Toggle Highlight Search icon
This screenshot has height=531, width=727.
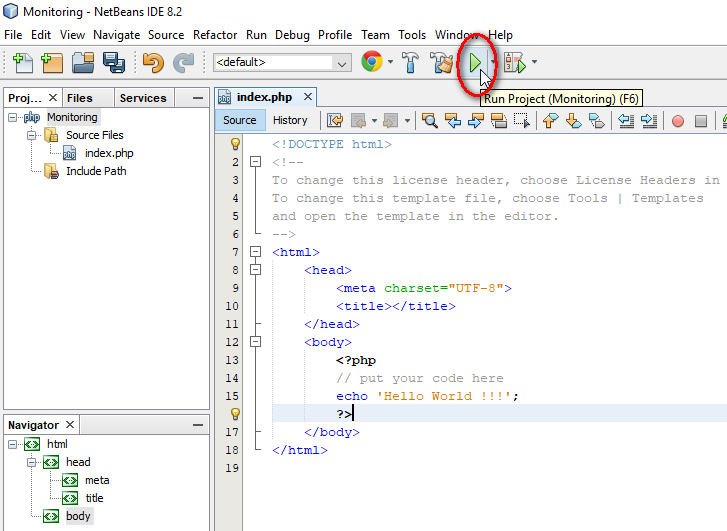click(x=499, y=121)
